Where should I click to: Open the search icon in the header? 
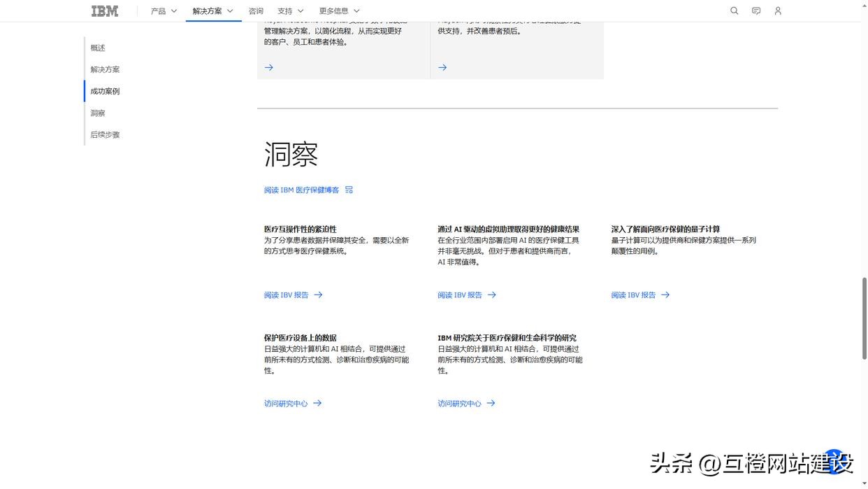[x=732, y=10]
